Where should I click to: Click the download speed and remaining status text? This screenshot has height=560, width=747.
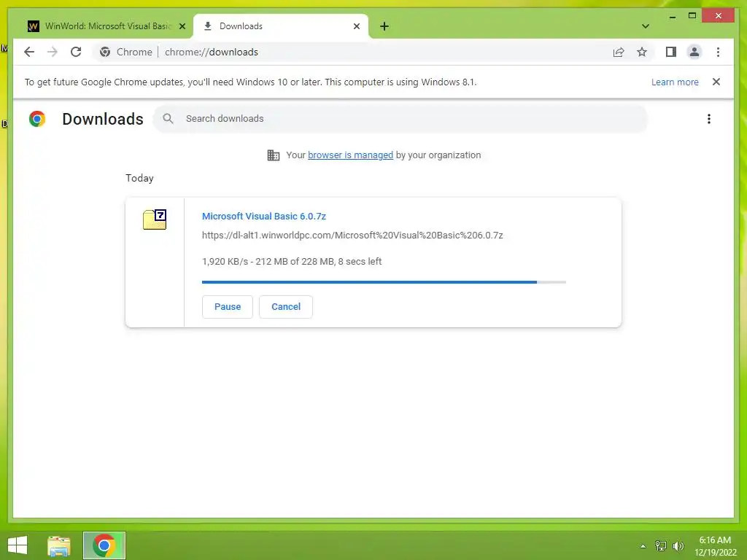(292, 262)
